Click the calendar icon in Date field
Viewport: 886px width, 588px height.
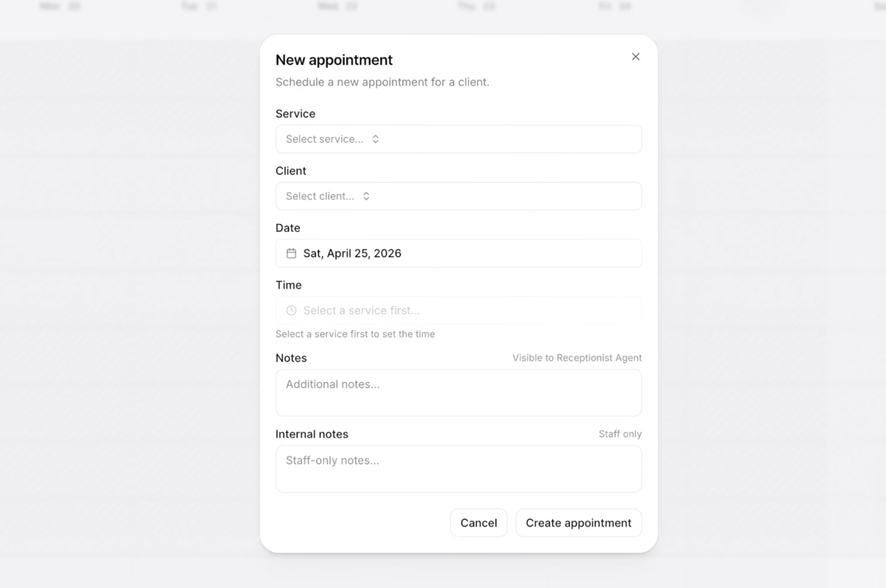click(x=291, y=253)
